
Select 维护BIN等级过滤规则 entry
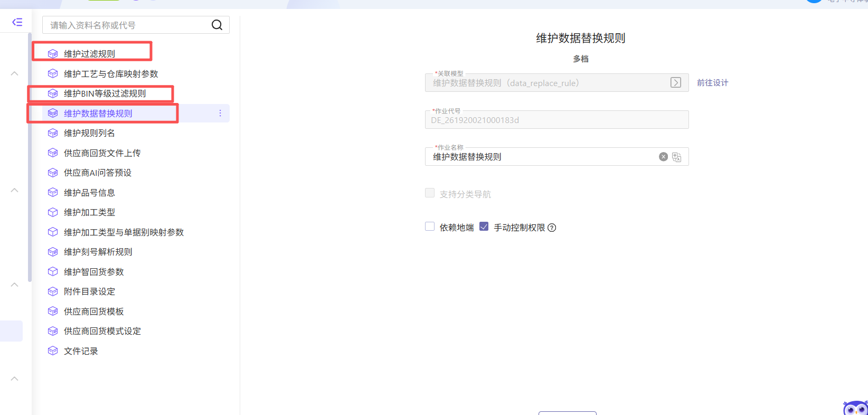click(x=105, y=93)
